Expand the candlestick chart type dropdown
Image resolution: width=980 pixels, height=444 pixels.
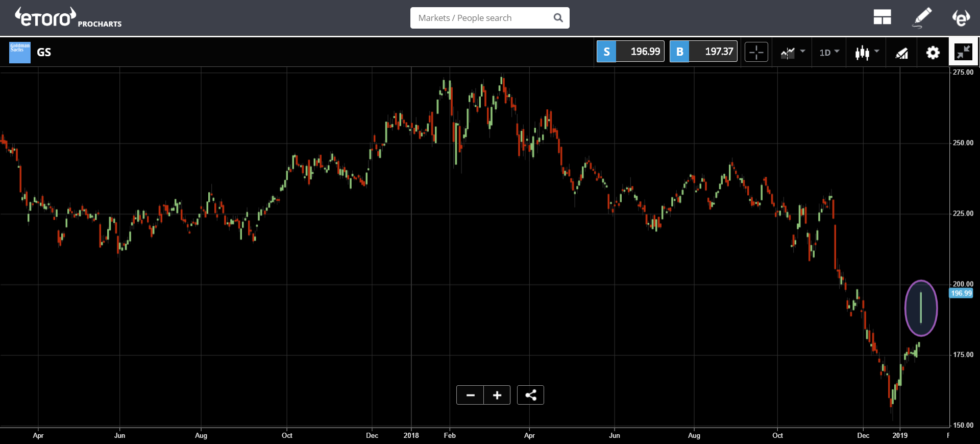coord(867,52)
